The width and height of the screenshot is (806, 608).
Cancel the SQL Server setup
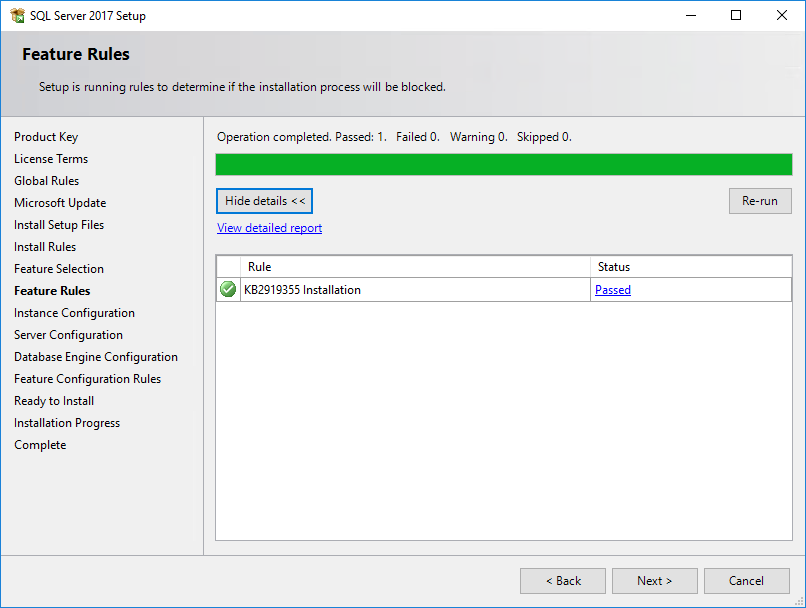[746, 581]
